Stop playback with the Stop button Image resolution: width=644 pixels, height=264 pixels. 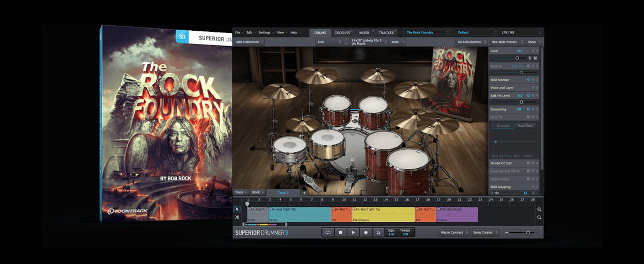(x=341, y=233)
